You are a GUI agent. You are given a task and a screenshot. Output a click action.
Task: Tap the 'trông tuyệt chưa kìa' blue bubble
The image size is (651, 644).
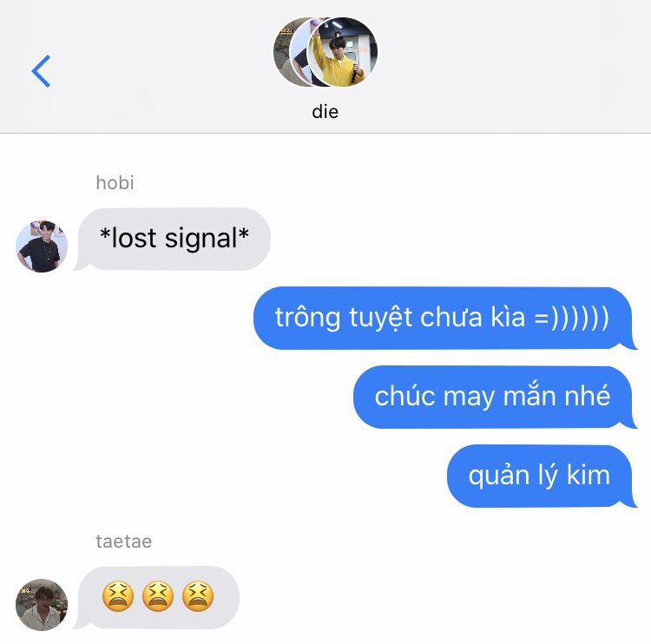tap(445, 318)
